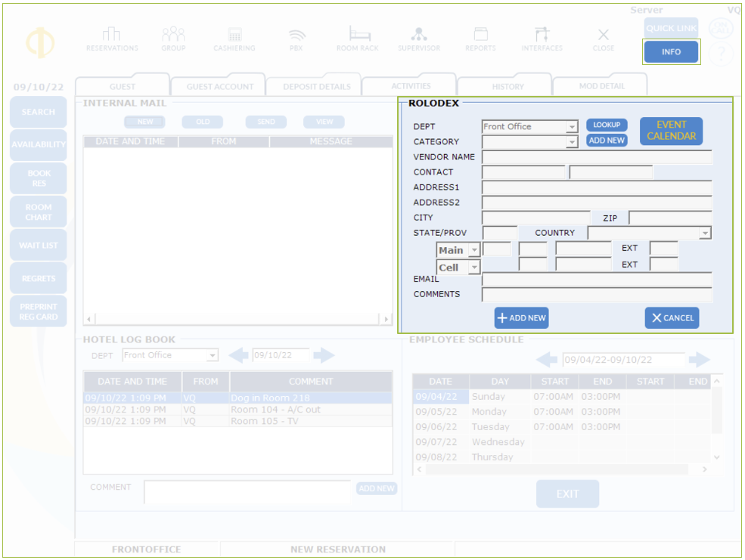Open the Room Rack icon
The width and height of the screenshot is (745, 560).
(x=358, y=35)
